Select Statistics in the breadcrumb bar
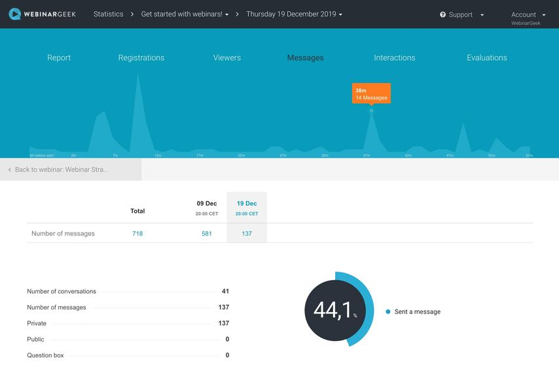Screen dimensions: 559x392 coord(108,13)
